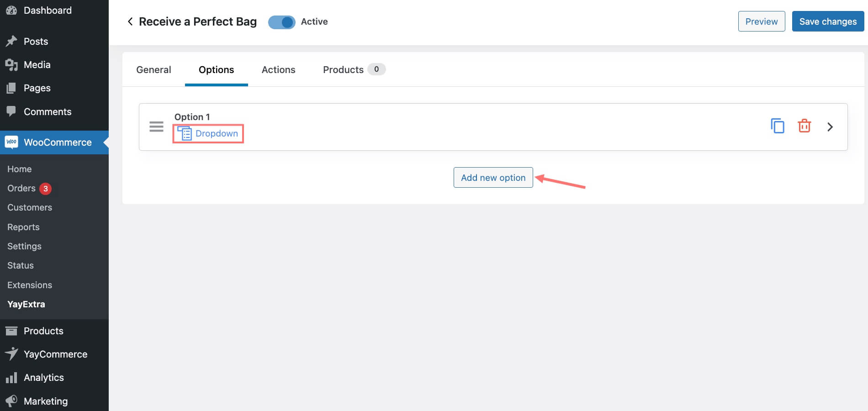
Task: Open Comments using the speech bubble icon
Action: 11,111
